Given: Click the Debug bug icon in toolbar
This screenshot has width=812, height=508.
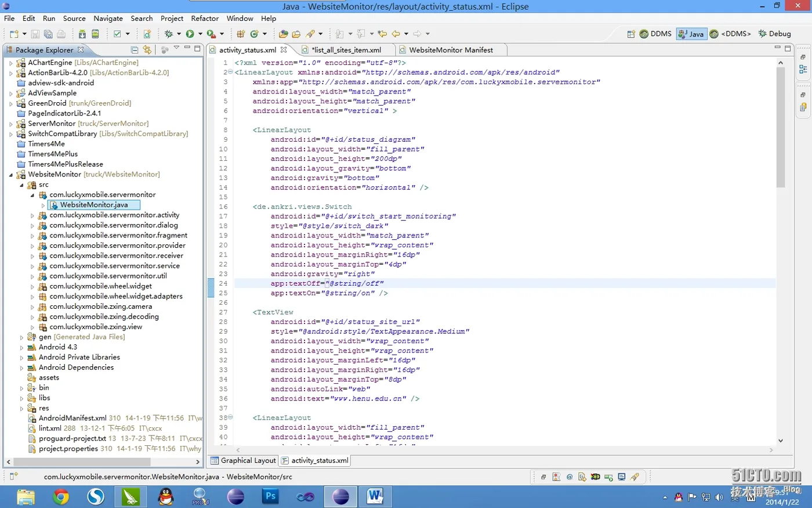Looking at the screenshot, I should point(169,34).
